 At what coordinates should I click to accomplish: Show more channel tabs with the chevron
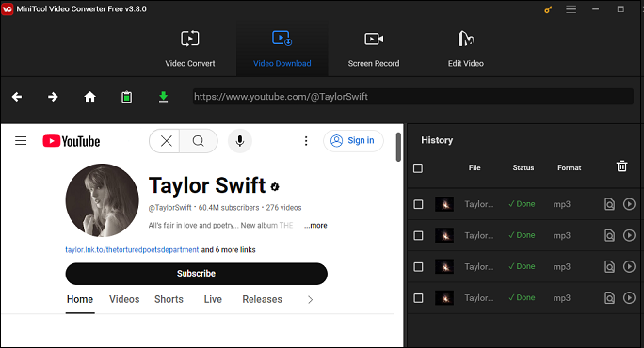coord(310,300)
